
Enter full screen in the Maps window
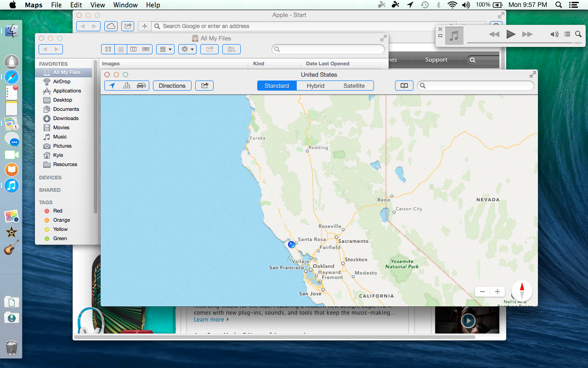point(532,75)
